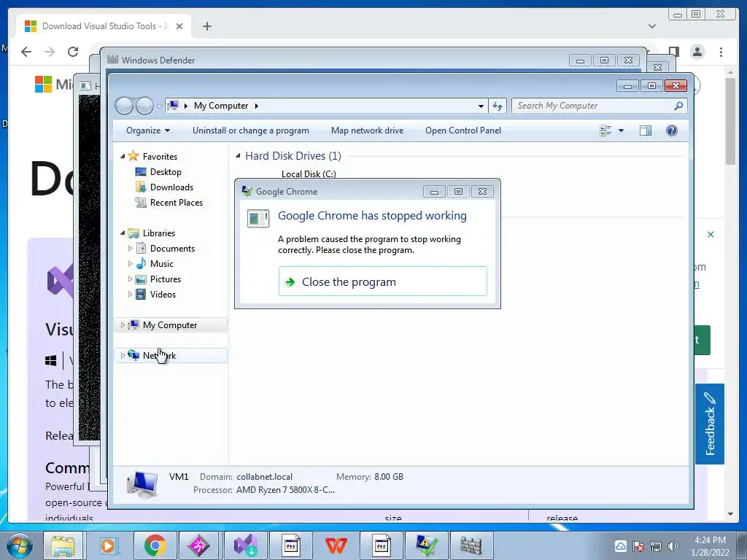Click the volume speaker tray icon
747x560 pixels.
coord(673,546)
